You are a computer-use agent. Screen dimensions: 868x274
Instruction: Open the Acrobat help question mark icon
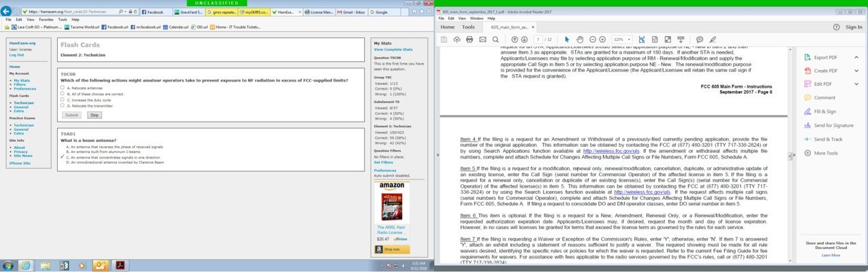[836, 27]
